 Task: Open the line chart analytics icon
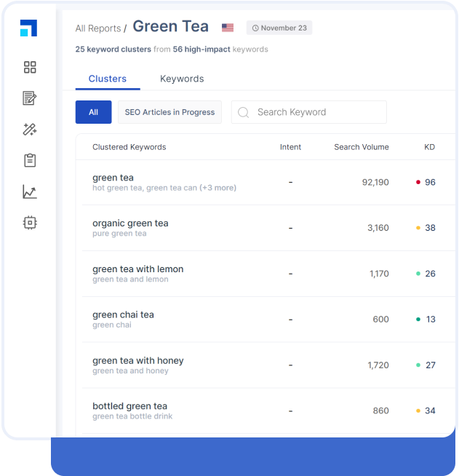tap(30, 191)
